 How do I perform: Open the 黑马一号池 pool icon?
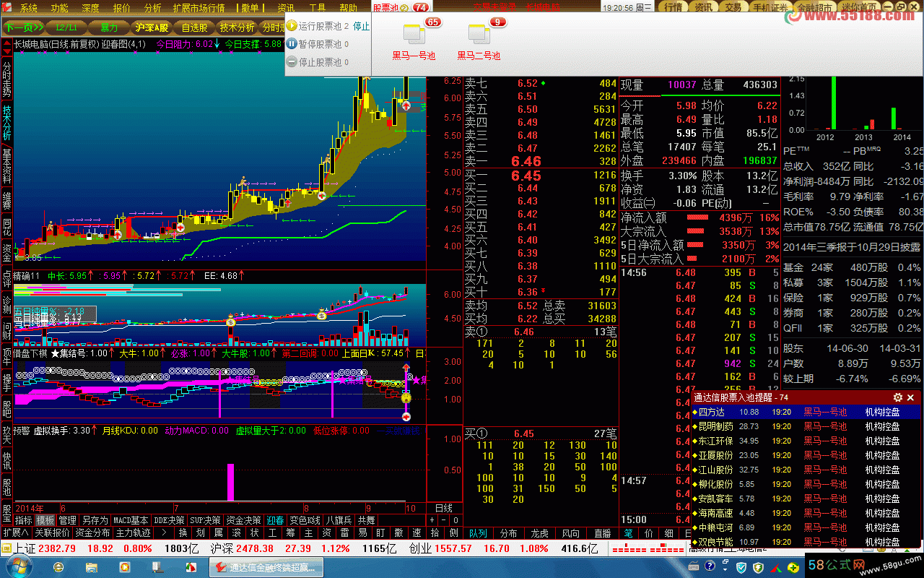tap(414, 33)
